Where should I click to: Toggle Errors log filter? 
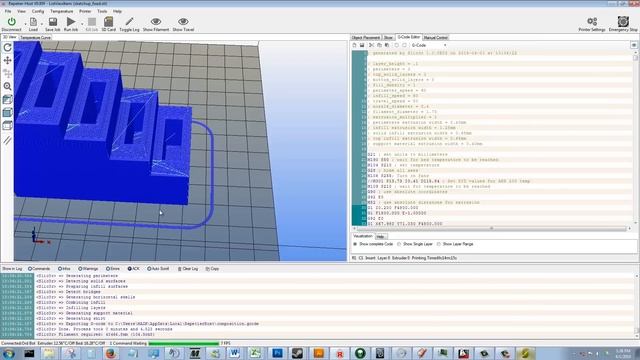point(113,269)
